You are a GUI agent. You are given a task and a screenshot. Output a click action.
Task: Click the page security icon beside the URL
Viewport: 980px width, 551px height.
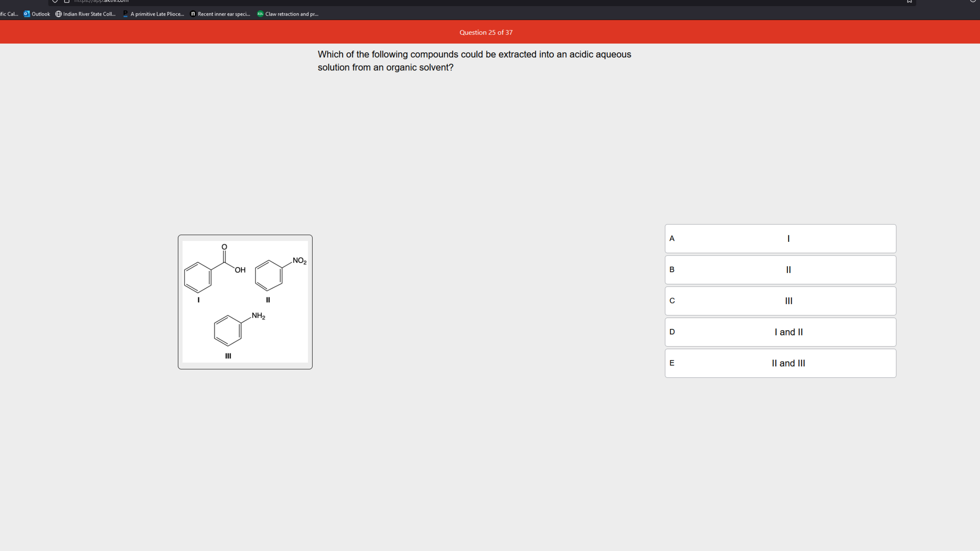point(67,1)
